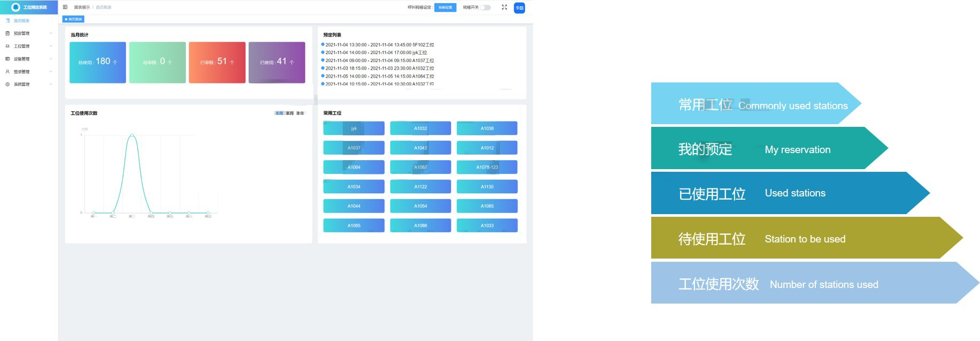This screenshot has width=980, height=341.
Task: Toggle the 转移开关 switch
Action: 485,7
